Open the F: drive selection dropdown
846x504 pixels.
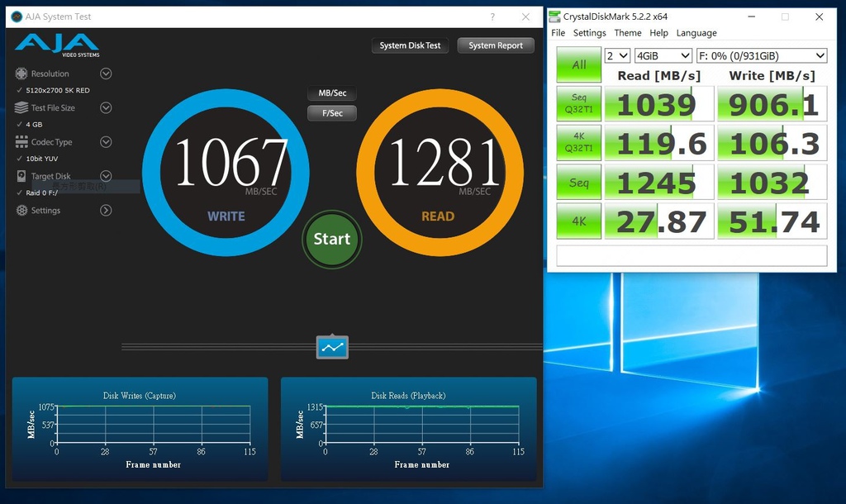762,55
